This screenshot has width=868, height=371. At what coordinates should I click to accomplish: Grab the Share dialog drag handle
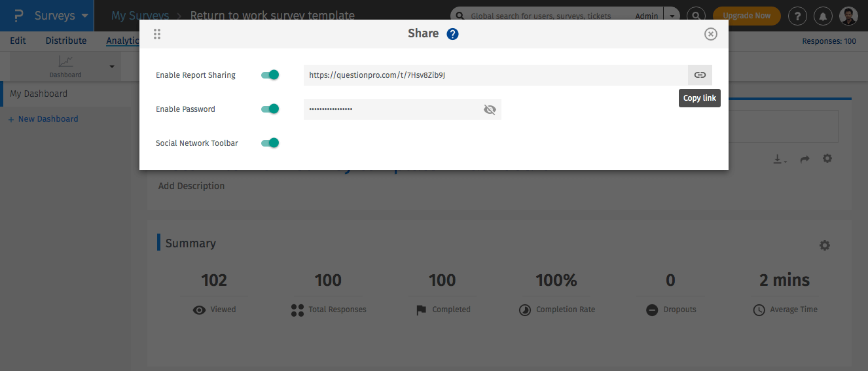157,34
